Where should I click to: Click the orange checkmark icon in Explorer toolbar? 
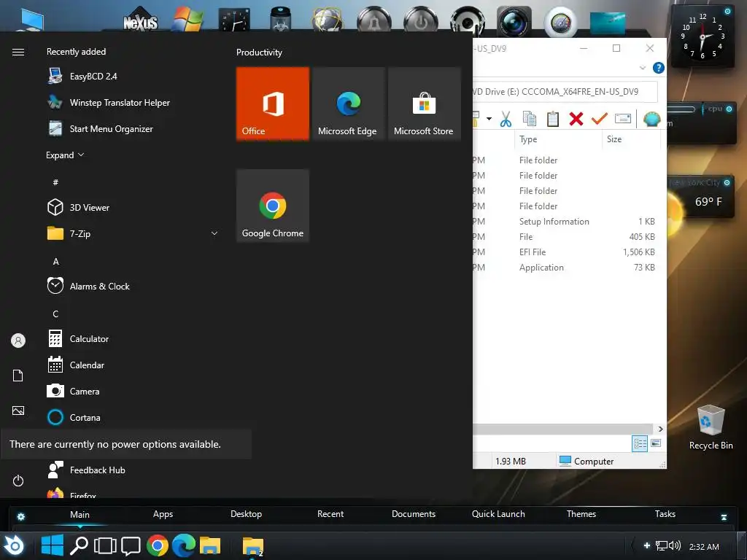tap(600, 119)
